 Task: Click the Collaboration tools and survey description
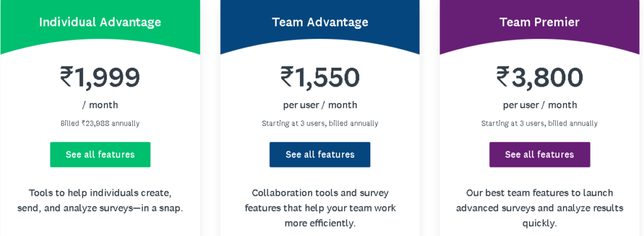click(320, 208)
